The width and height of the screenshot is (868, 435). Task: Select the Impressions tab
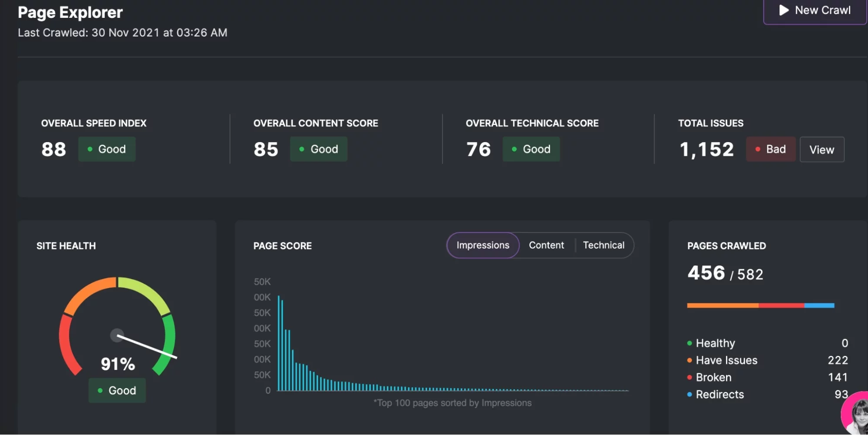(x=482, y=245)
